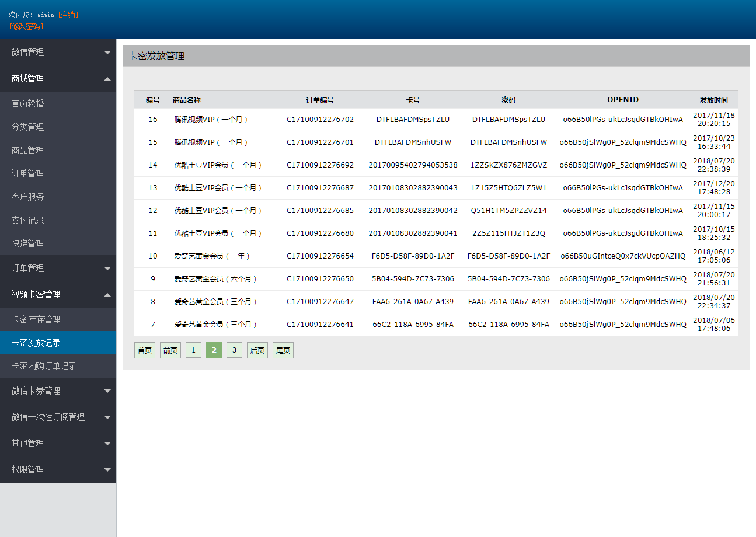Image resolution: width=756 pixels, height=537 pixels.
Task: Click the 密码 column header
Action: click(x=508, y=100)
